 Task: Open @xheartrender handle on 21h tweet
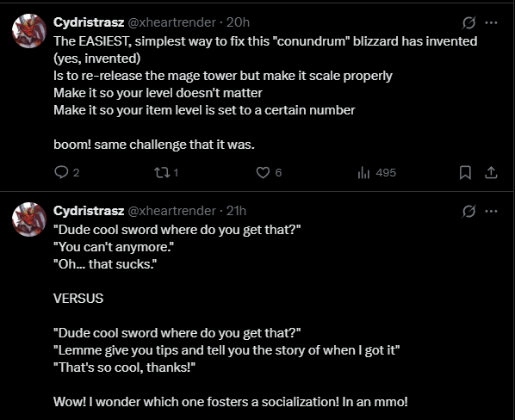171,211
